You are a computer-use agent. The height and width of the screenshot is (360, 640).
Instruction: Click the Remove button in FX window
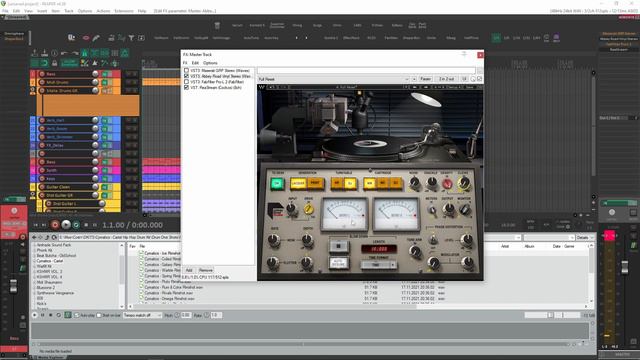pyautogui.click(x=206, y=270)
